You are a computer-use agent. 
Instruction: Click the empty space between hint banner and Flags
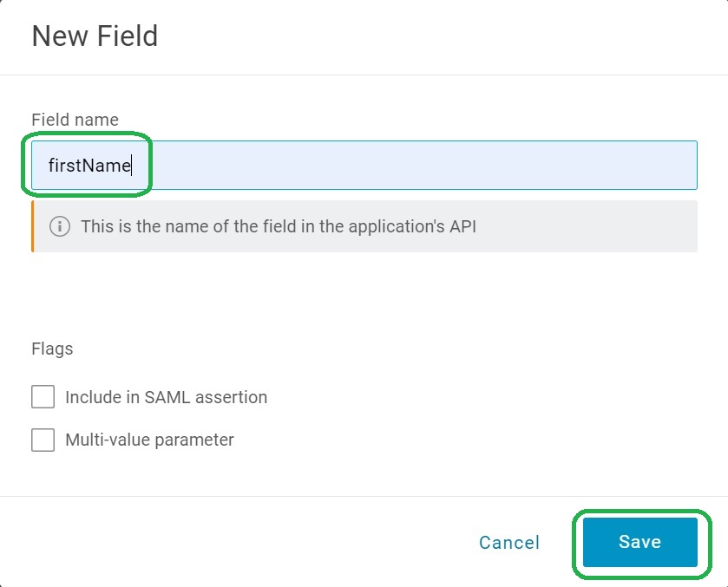pos(364,295)
